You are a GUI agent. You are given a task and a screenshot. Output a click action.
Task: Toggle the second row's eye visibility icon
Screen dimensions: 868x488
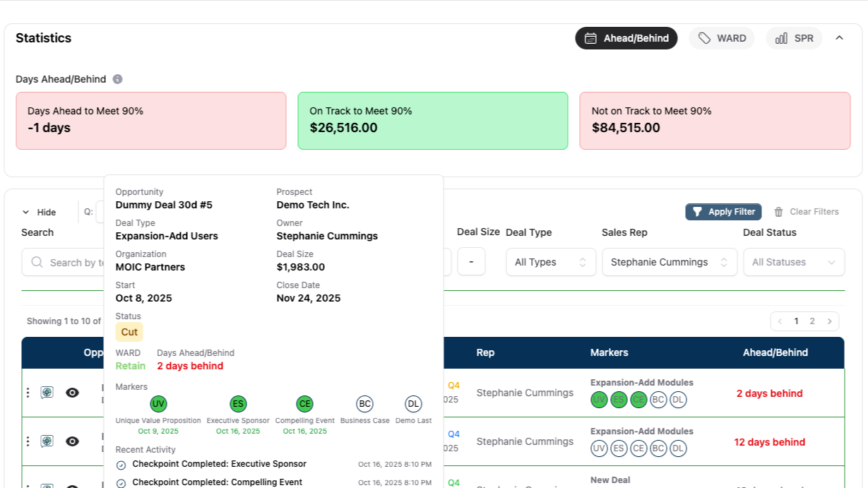click(72, 441)
